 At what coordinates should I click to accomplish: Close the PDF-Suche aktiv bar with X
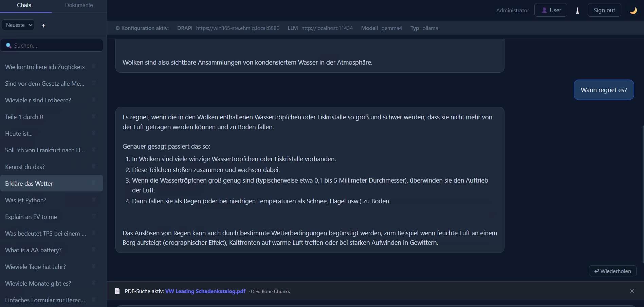632,291
